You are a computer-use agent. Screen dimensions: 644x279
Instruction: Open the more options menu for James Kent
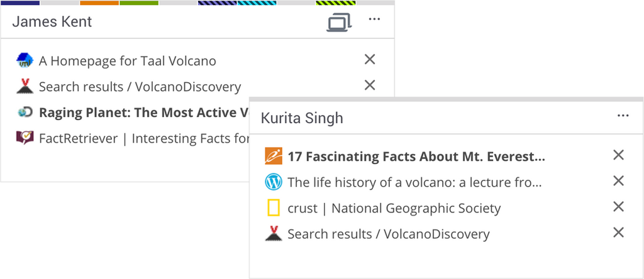point(374,19)
